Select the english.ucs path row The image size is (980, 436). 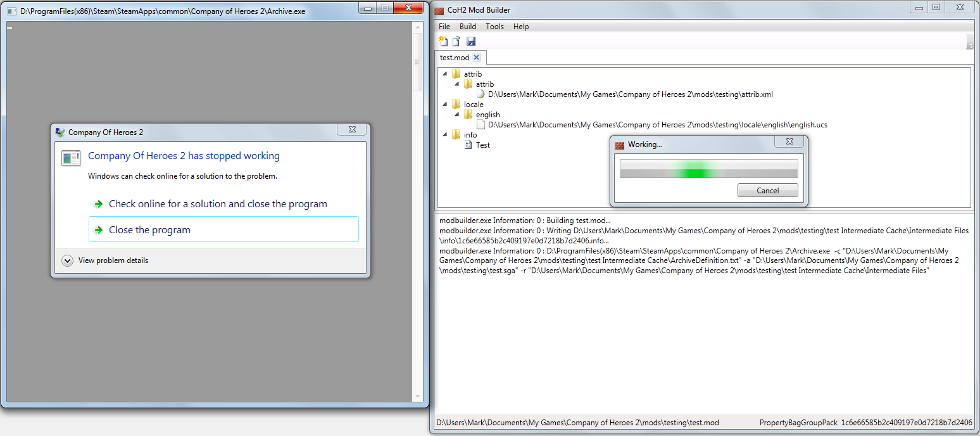click(x=658, y=125)
